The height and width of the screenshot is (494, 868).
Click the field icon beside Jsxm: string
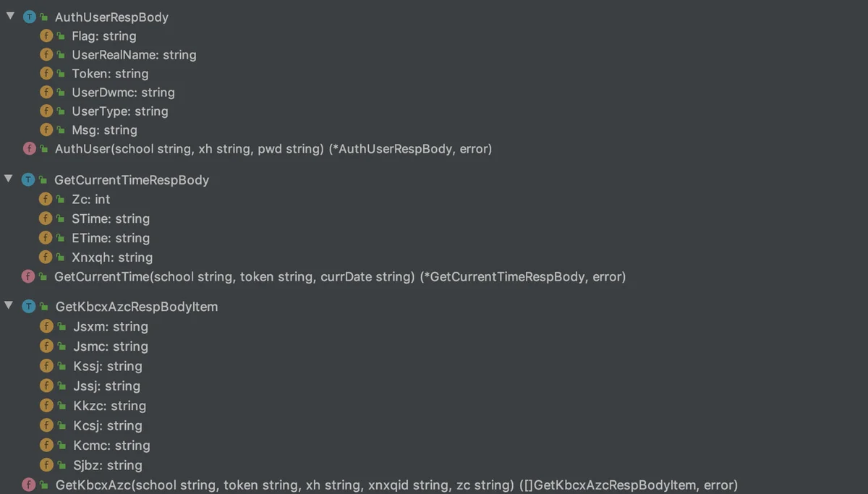[x=46, y=326]
